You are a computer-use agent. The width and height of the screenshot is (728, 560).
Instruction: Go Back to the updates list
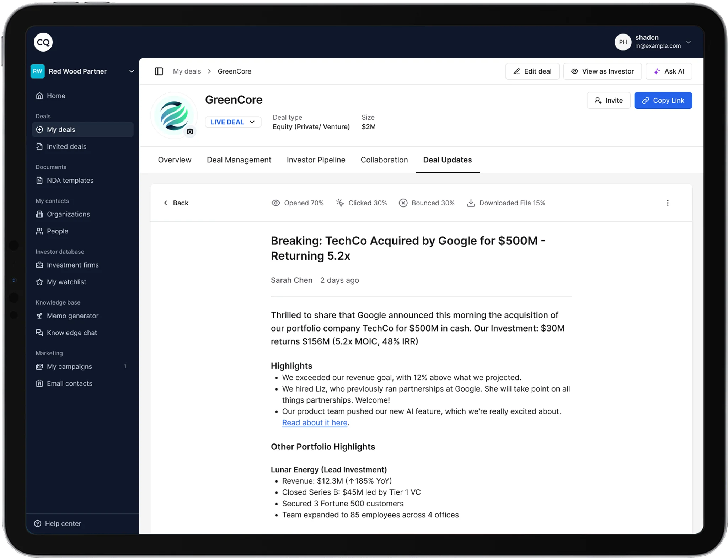pyautogui.click(x=176, y=203)
